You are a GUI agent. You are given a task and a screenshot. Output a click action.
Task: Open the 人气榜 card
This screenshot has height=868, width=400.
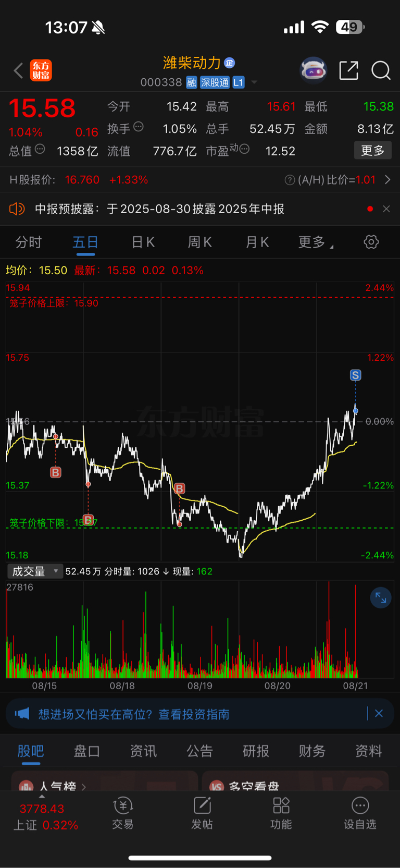pyautogui.click(x=104, y=781)
